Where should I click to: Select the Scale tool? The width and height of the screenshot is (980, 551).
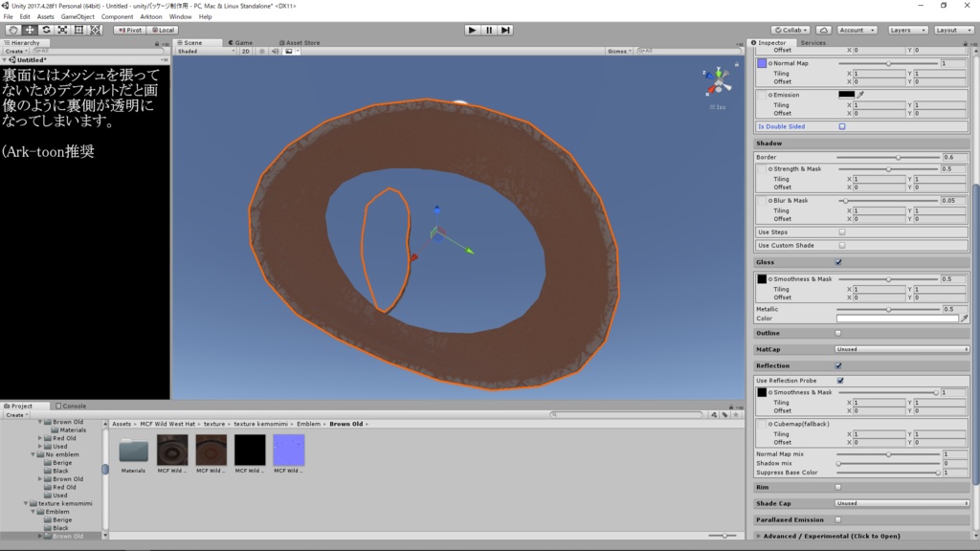(x=62, y=30)
